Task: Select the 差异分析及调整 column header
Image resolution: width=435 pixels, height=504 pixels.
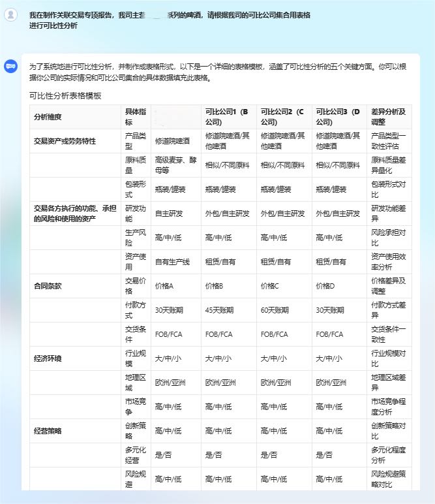Action: point(388,116)
